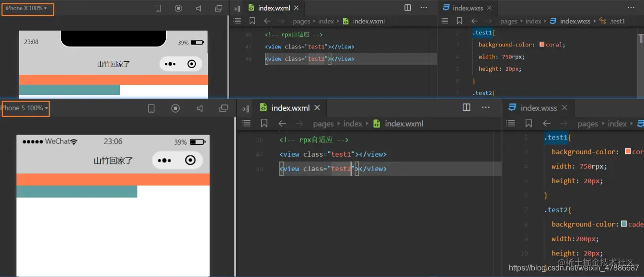Viewport: 644px width, 277px height.
Task: Close the index.wxss tab in the iPhone X editor
Action: [489, 8]
